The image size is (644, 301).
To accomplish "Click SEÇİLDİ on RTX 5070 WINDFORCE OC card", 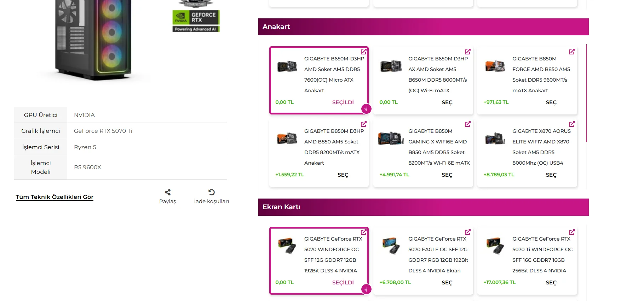I will (x=343, y=283).
